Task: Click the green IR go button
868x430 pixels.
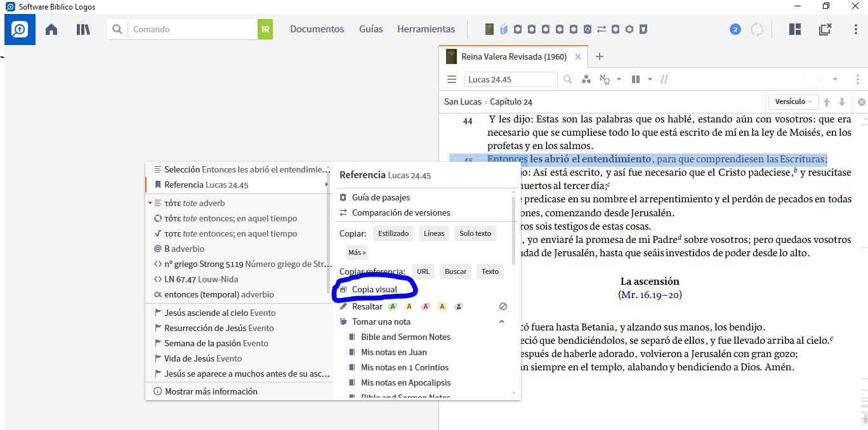Action: click(265, 29)
